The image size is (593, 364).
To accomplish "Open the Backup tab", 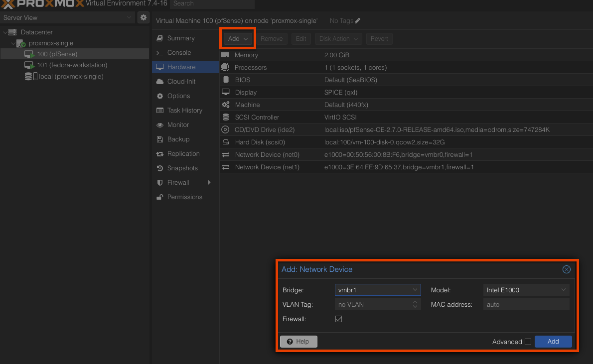I will [185, 139].
